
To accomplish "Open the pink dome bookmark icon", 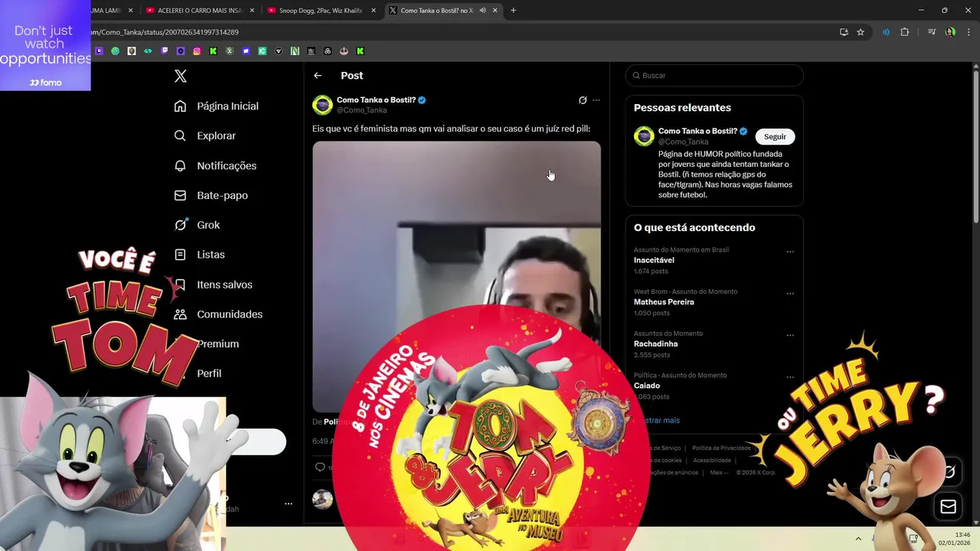I will click(344, 51).
